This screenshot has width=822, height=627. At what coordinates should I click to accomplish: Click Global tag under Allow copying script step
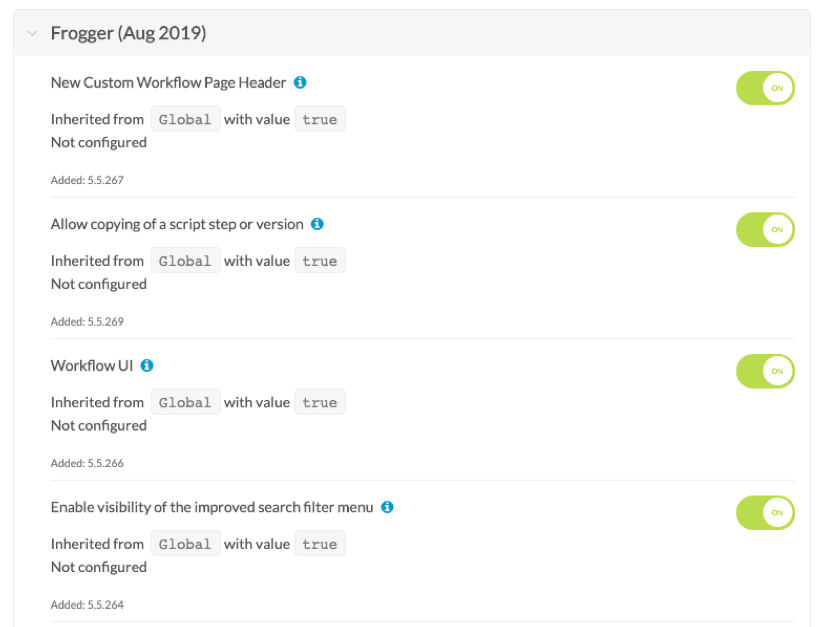click(185, 261)
